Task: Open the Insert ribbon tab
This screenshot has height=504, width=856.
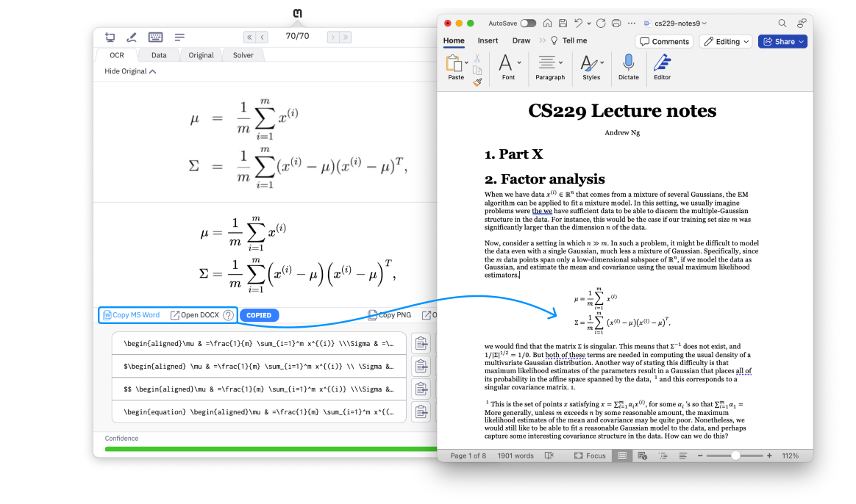Action: coord(488,40)
